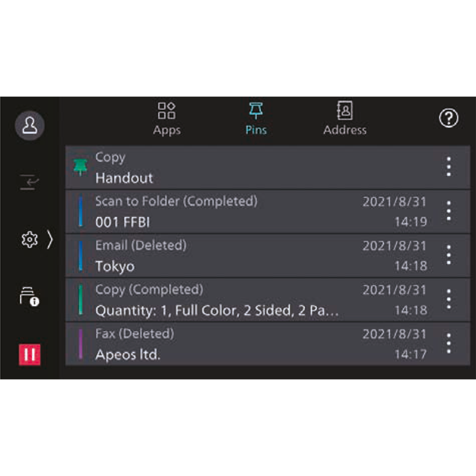Tap the collapse sidebar arrow icon
Viewport: 476px width, 476px height.
29,182
